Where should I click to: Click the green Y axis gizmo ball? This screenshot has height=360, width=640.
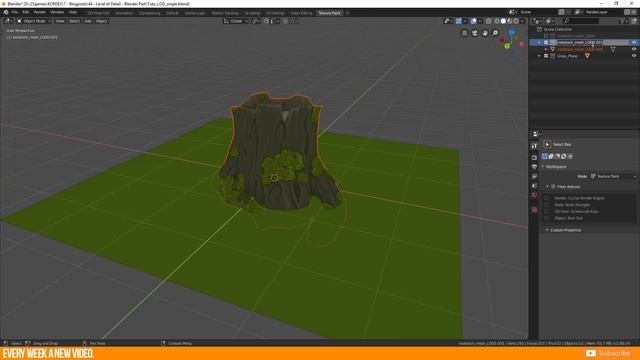tap(507, 46)
